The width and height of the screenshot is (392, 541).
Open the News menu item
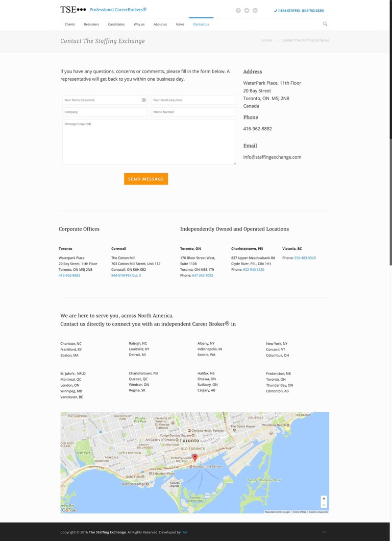[x=180, y=24]
